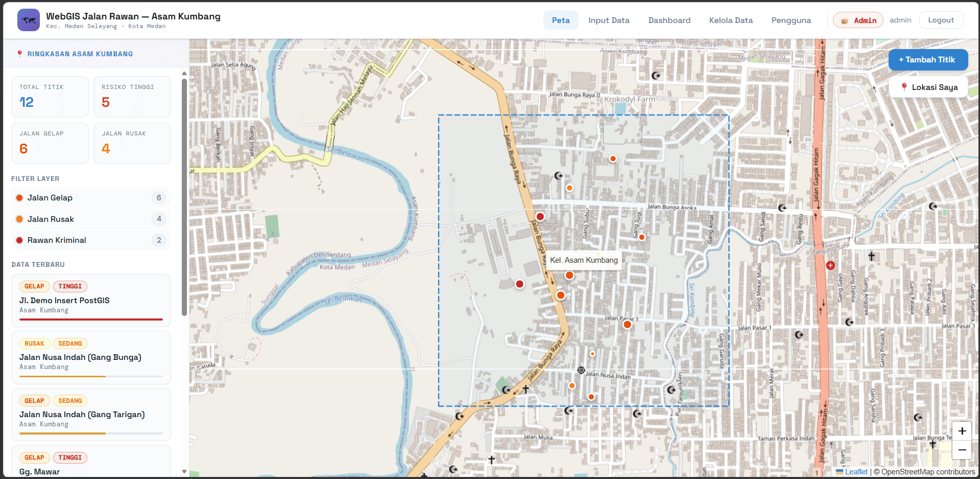Screen dimensions: 980x479
Task: Click the red progress bar under Jl. Demo Insert PostGIS
Action: pos(91,320)
